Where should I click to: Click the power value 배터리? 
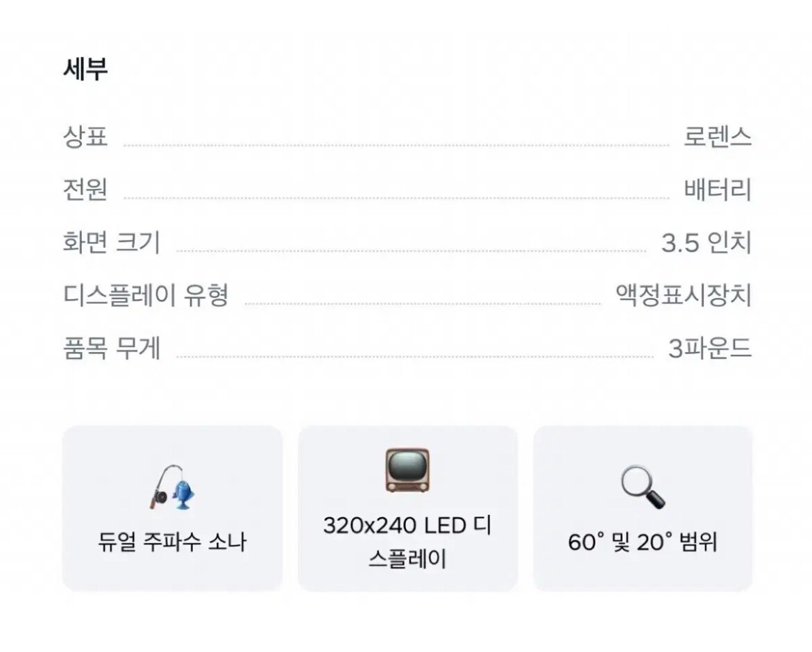(718, 190)
